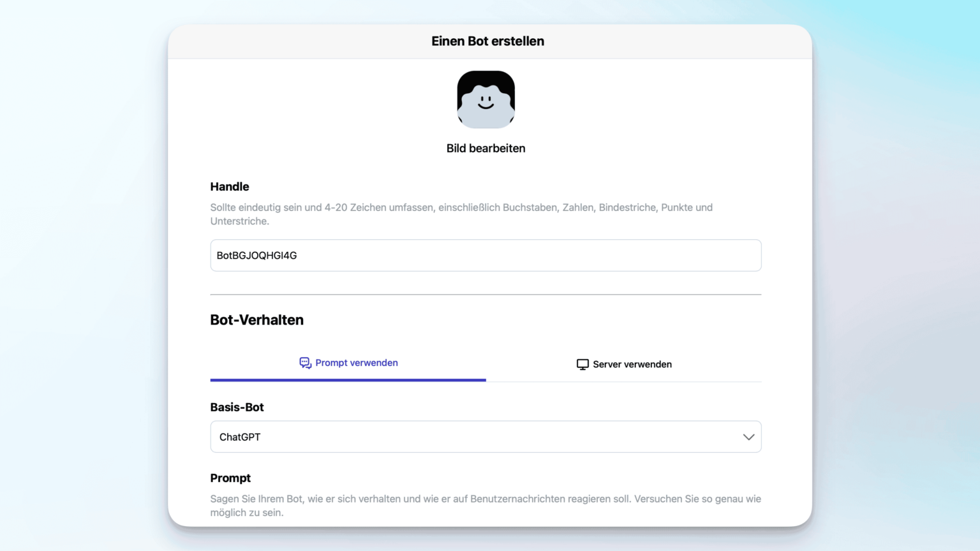The height and width of the screenshot is (551, 980).
Task: Click the Handle input showing BotBGJOQHGI4G
Action: 486,255
